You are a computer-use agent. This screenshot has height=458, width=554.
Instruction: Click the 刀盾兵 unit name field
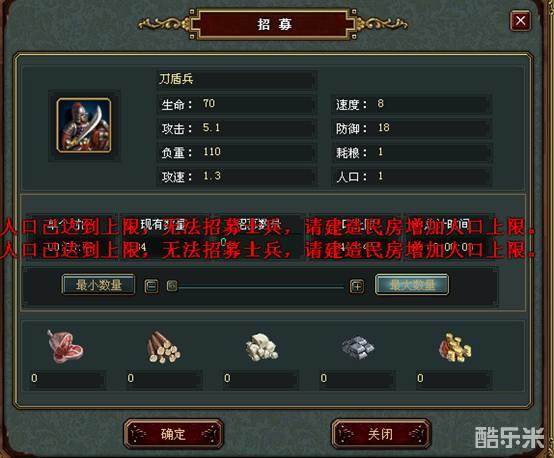coord(235,79)
